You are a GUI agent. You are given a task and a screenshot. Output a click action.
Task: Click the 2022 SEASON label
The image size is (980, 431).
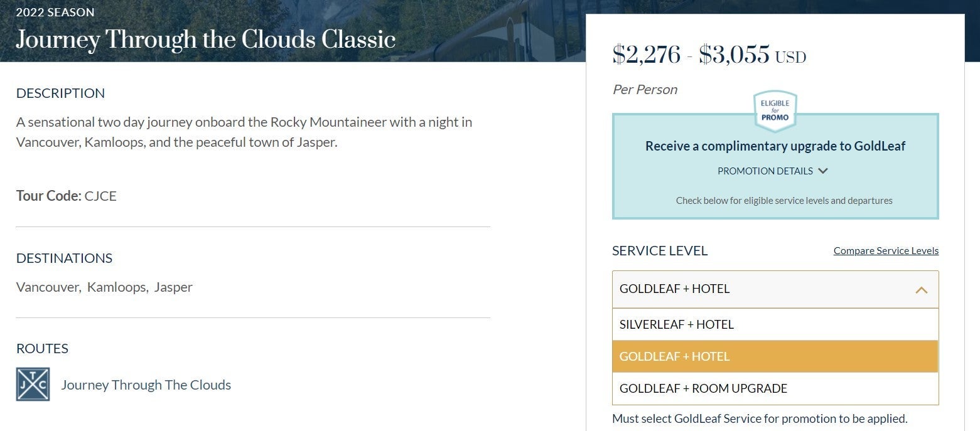coord(55,12)
